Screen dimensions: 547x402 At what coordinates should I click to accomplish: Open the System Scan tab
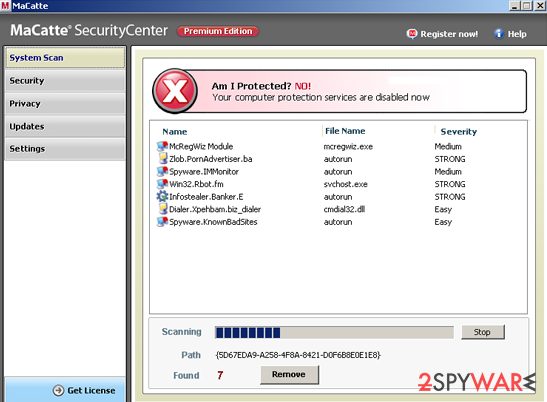click(65, 58)
